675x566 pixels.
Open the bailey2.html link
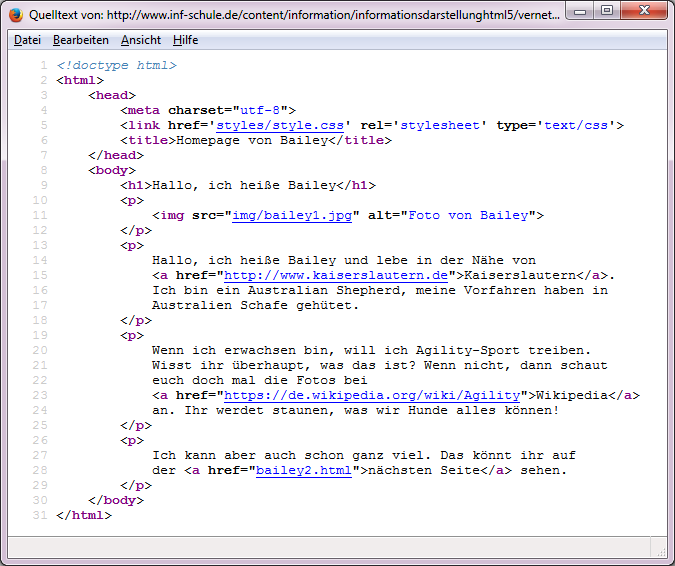303,470
